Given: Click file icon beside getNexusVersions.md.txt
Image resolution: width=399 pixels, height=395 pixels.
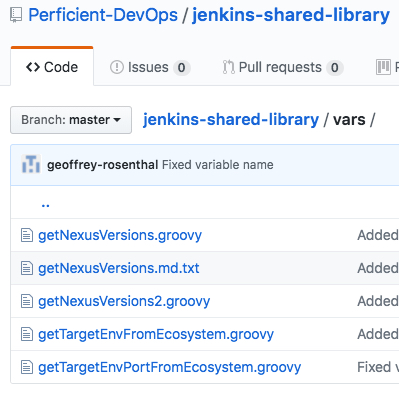Looking at the screenshot, I should tap(27, 268).
